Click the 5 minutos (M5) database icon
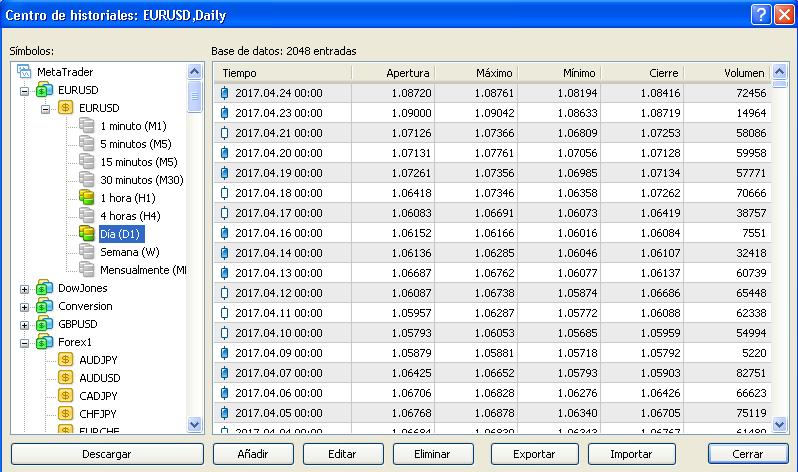Viewport: 798px width, 472px height. (87, 144)
